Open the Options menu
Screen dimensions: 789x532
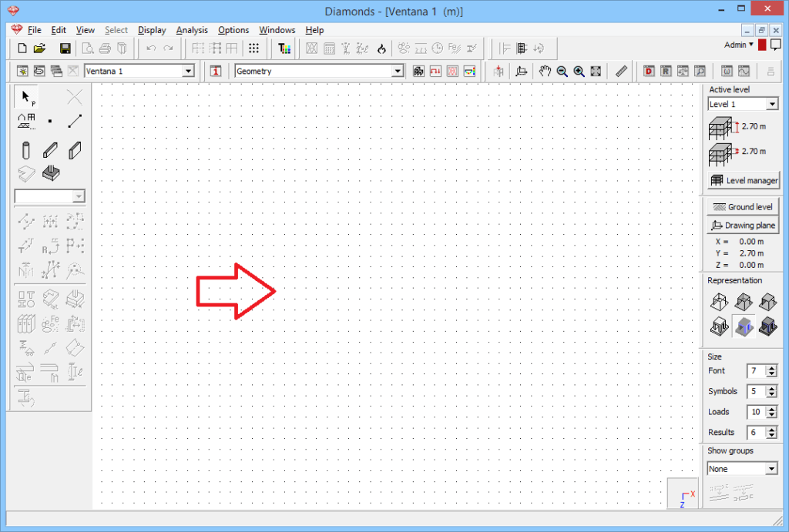coord(233,30)
